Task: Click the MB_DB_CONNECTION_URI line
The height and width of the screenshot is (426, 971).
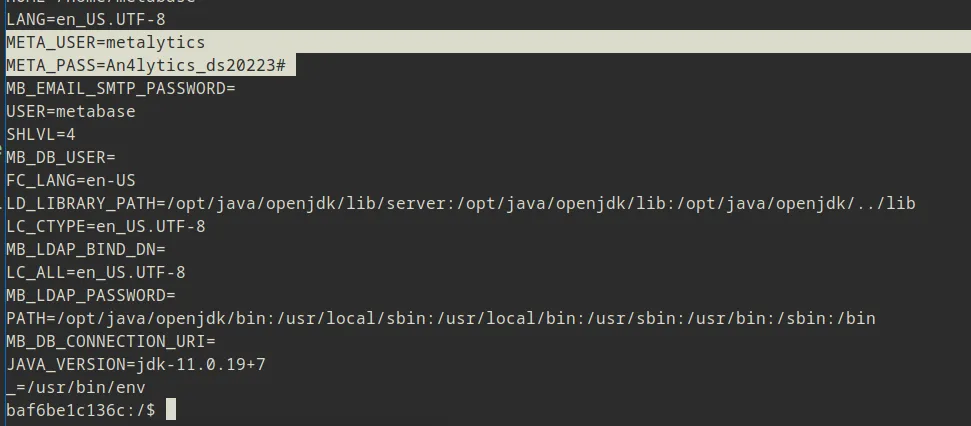Action: [110, 341]
